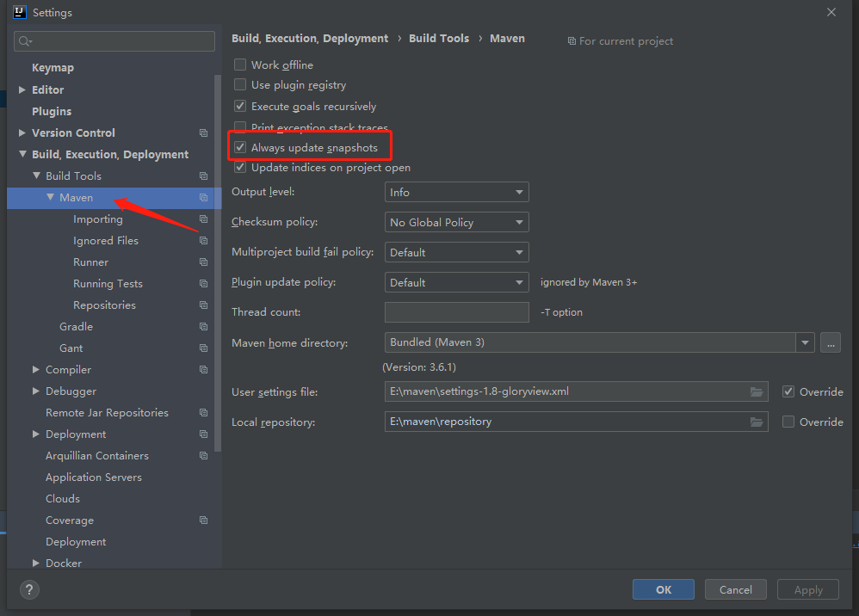Click the For current project icon
Image resolution: width=859 pixels, height=616 pixels.
pos(572,41)
